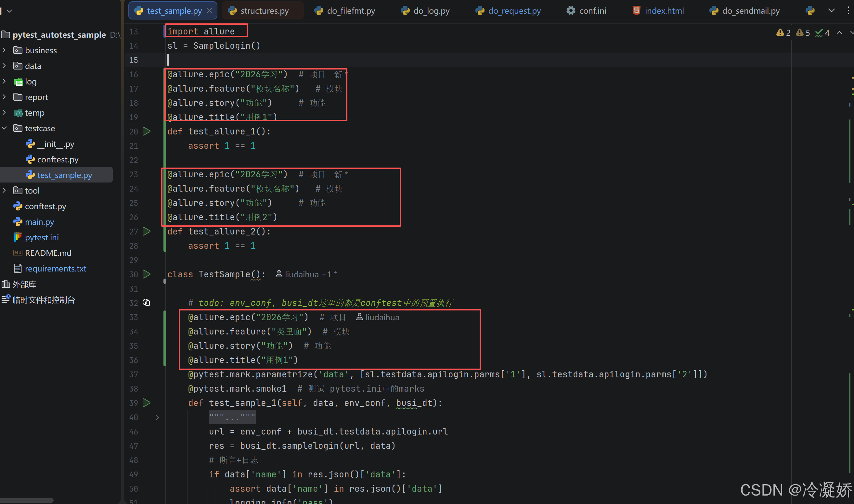Click the 'def test_sample_1' method signature
The height and width of the screenshot is (504, 854).
315,403
